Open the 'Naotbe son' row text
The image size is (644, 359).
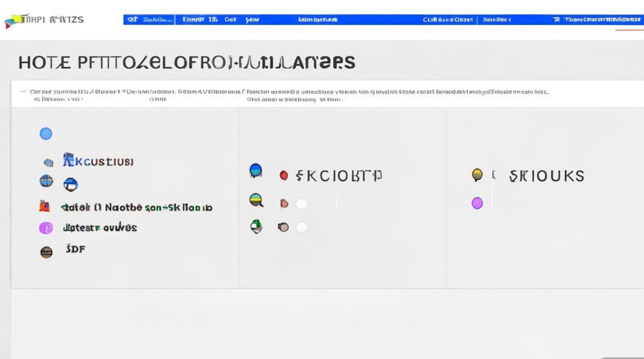[x=137, y=207]
